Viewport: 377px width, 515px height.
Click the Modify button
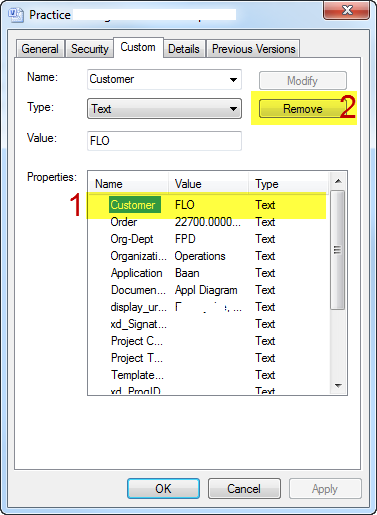(x=303, y=81)
